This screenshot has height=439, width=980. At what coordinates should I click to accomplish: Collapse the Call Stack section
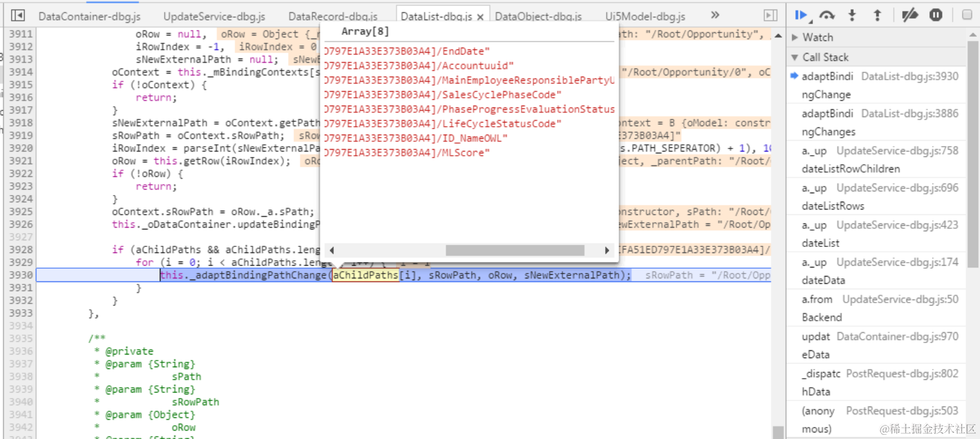(x=825, y=57)
